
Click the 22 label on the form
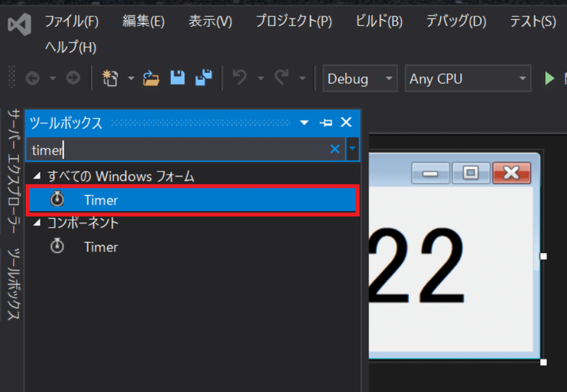417,266
